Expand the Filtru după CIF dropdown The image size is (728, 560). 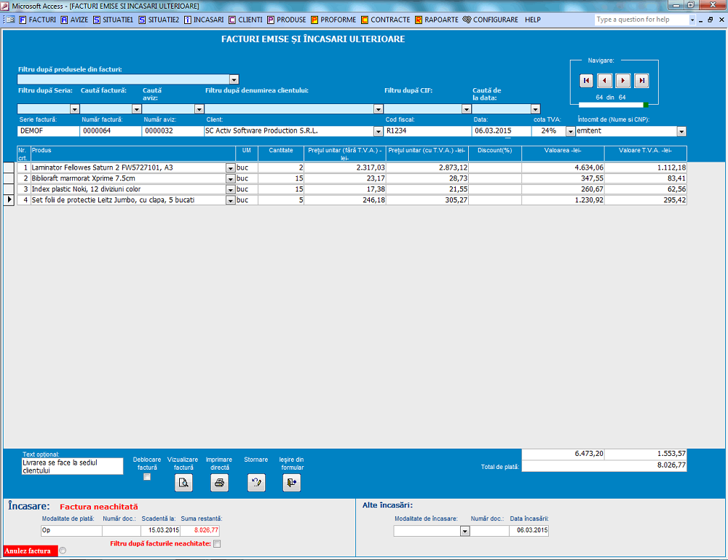point(467,109)
